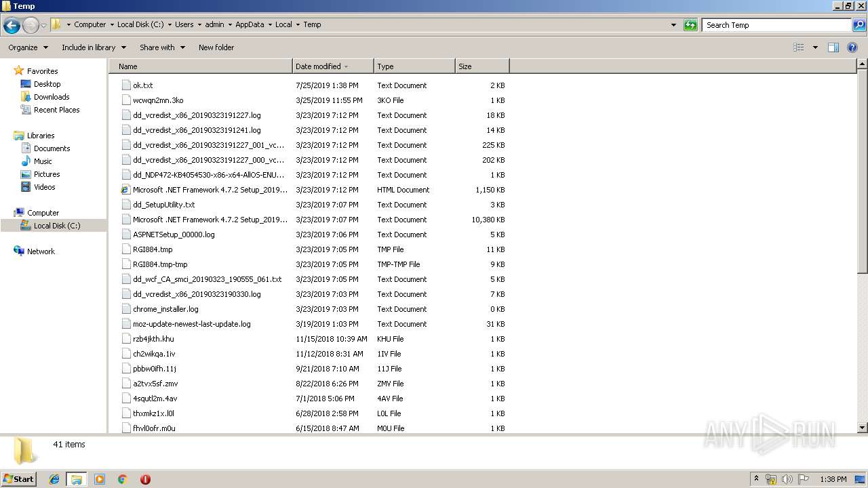Open Pictures library
Screen dimensions: 868x488
pos(47,174)
